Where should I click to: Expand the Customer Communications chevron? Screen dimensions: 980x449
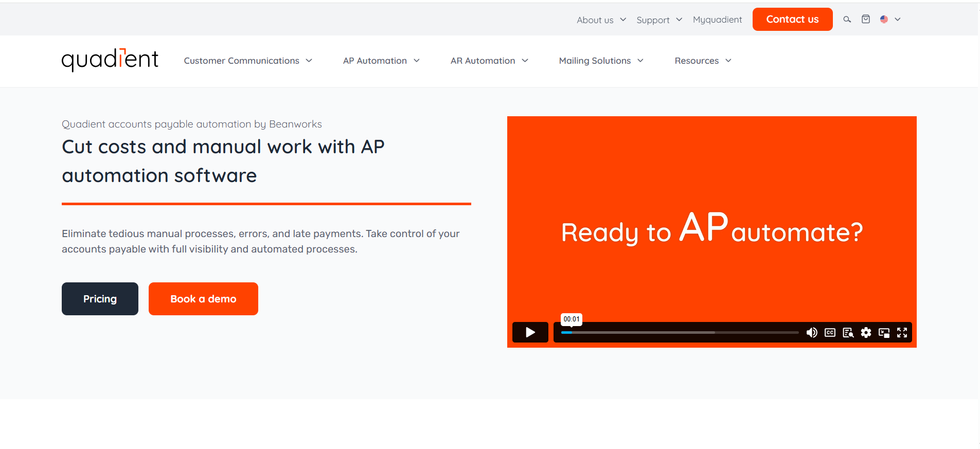pyautogui.click(x=309, y=61)
